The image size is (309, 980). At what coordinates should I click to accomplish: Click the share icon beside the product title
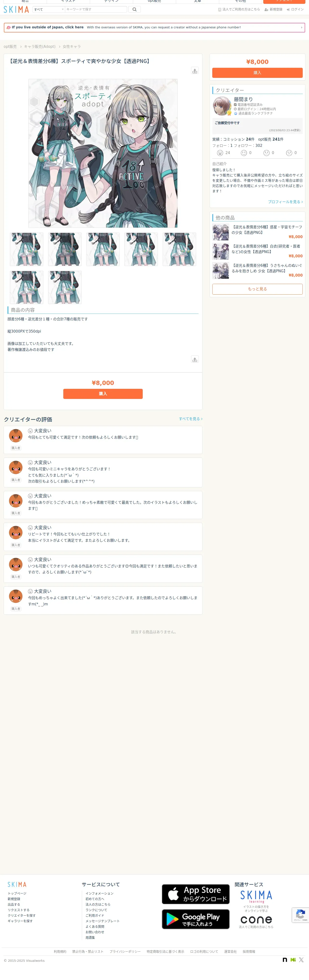(x=195, y=71)
